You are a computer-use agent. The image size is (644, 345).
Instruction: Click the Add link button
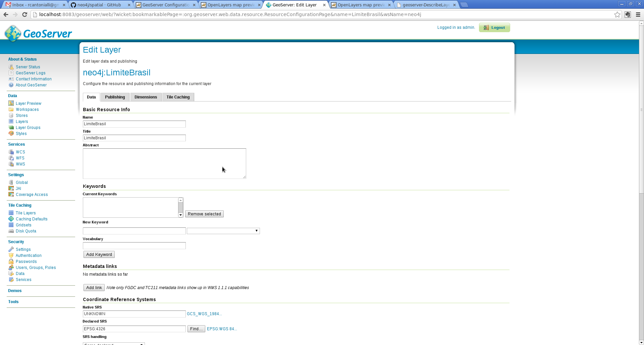point(94,288)
